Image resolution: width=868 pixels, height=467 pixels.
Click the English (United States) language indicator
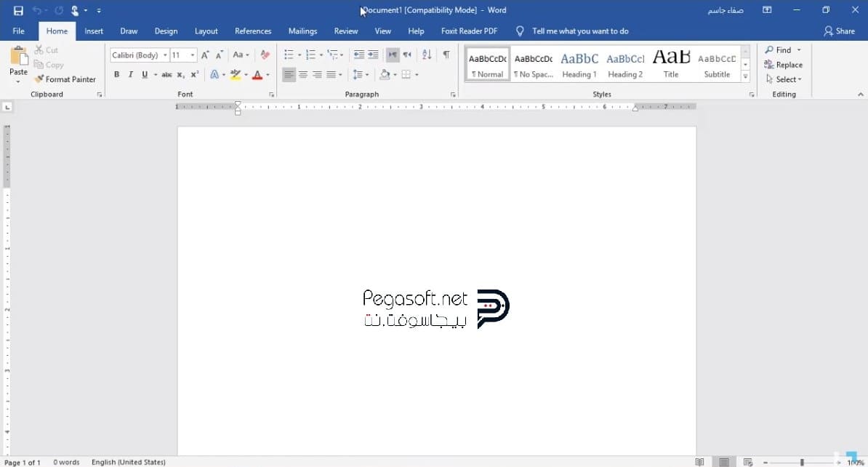(129, 462)
